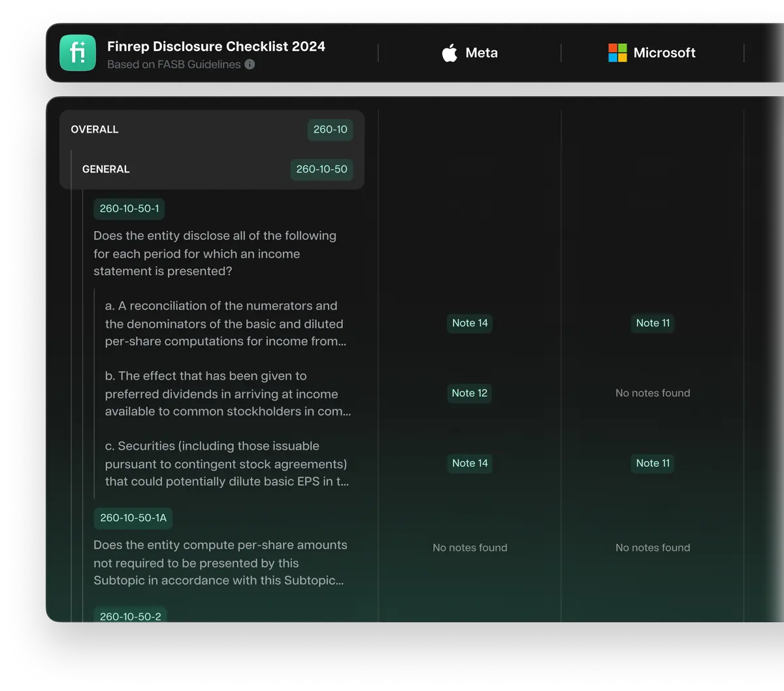Open Microsoft's Note 11 for reconciliation item
The height and width of the screenshot is (691, 784).
pos(653,323)
